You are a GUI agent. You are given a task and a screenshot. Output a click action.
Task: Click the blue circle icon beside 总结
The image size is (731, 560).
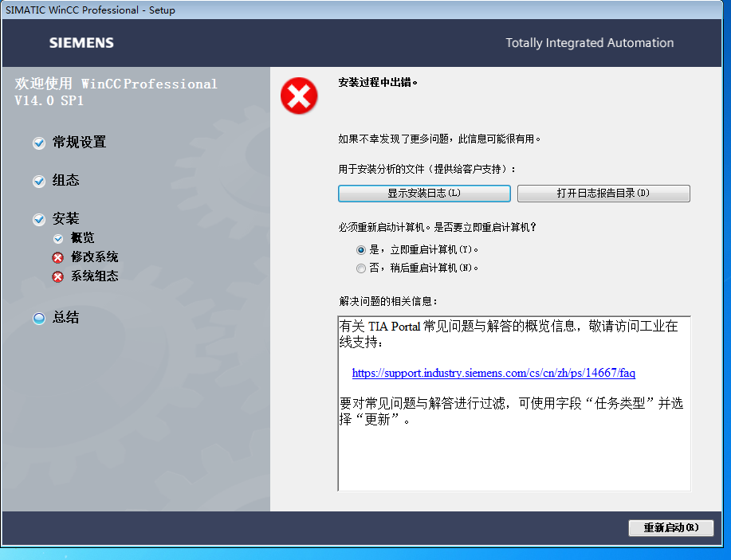pyautogui.click(x=39, y=319)
